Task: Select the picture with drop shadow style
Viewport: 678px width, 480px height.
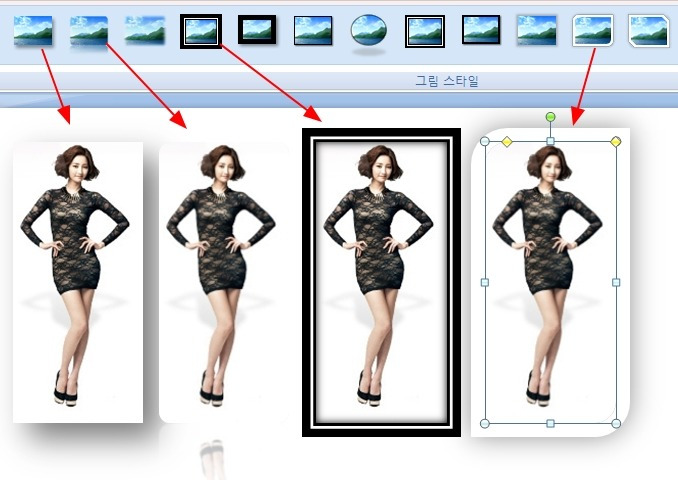Action: tap(78, 282)
